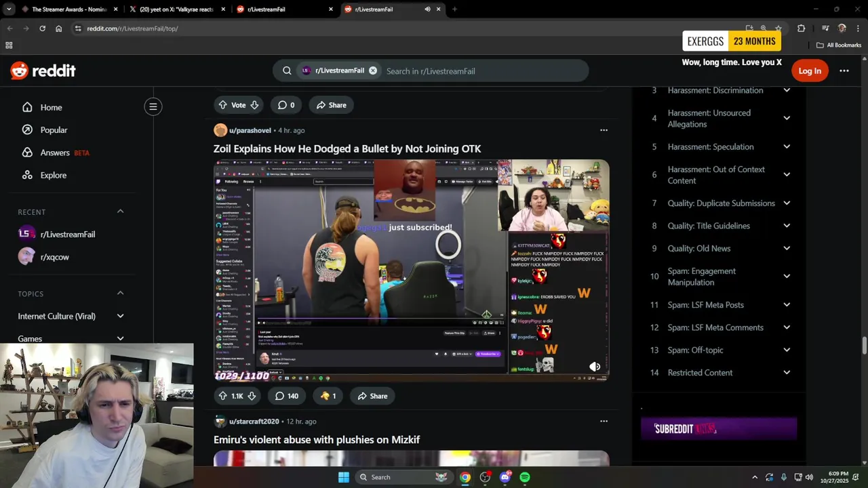
Task: Open the Popular feed
Action: [x=54, y=129]
